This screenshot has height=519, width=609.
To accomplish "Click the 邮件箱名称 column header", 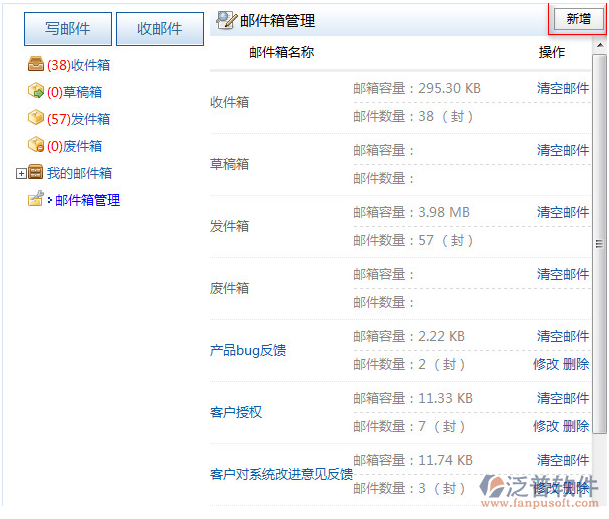I will point(282,52).
